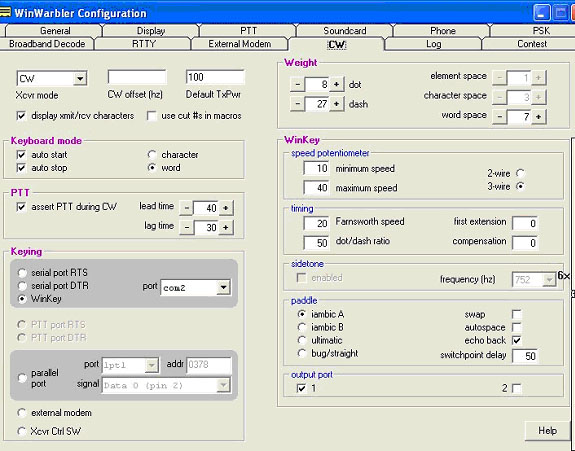
Task: Click the Help button
Action: tap(547, 430)
